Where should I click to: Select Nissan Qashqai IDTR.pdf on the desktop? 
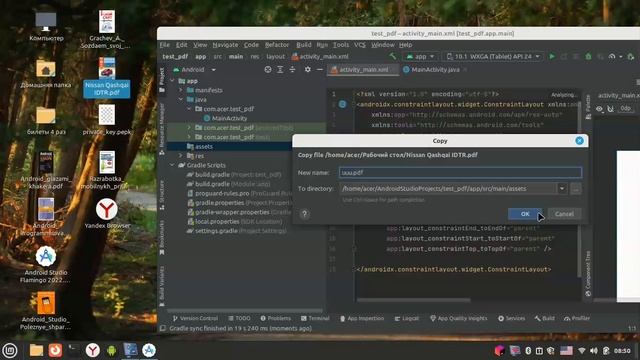(x=107, y=78)
